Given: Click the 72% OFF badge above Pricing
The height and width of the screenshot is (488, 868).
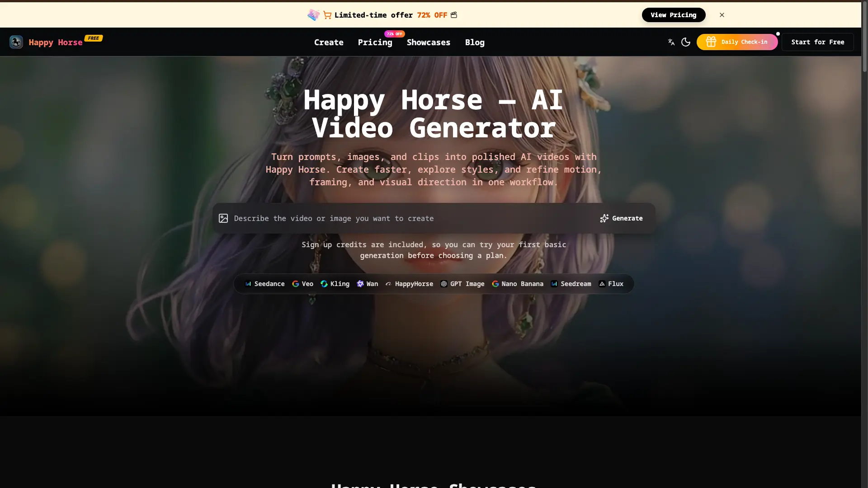Looking at the screenshot, I should (395, 34).
